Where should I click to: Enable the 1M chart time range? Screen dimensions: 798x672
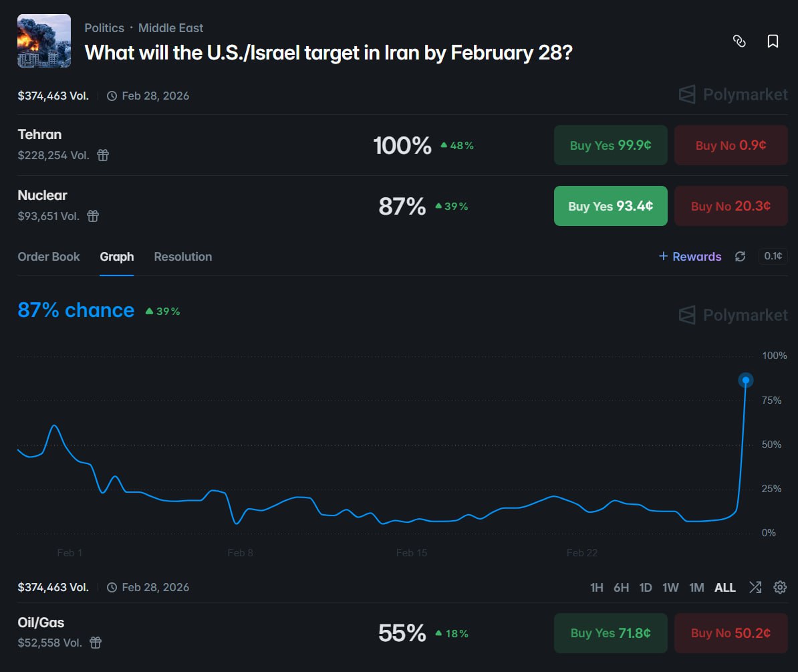[696, 587]
